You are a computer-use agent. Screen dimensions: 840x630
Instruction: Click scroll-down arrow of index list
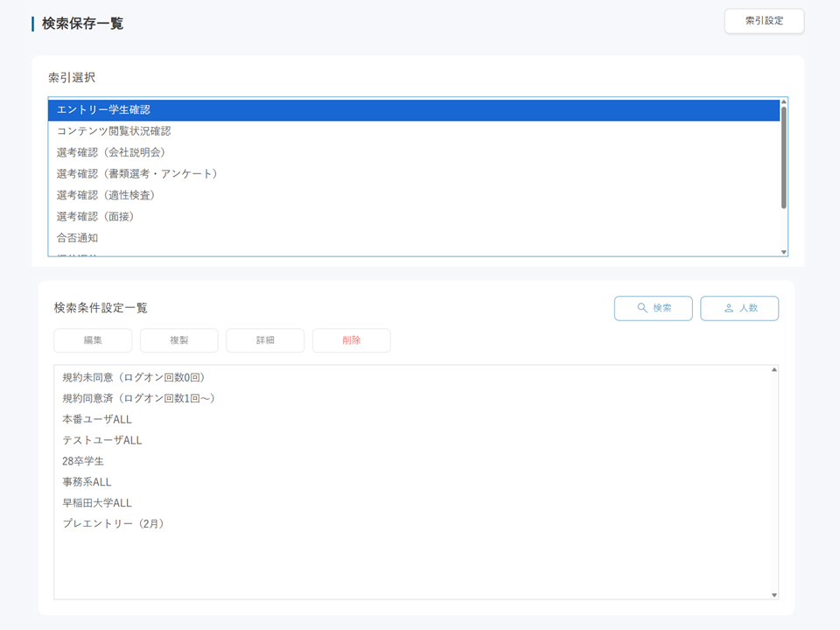pos(783,252)
